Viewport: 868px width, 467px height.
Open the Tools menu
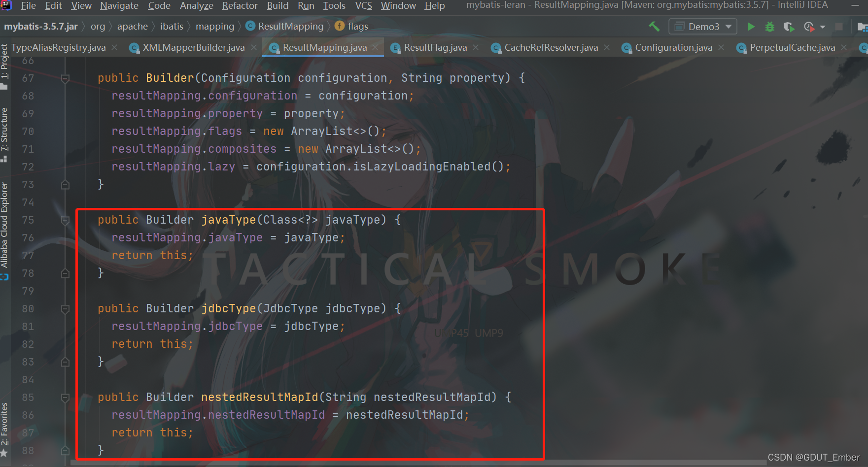coord(334,5)
